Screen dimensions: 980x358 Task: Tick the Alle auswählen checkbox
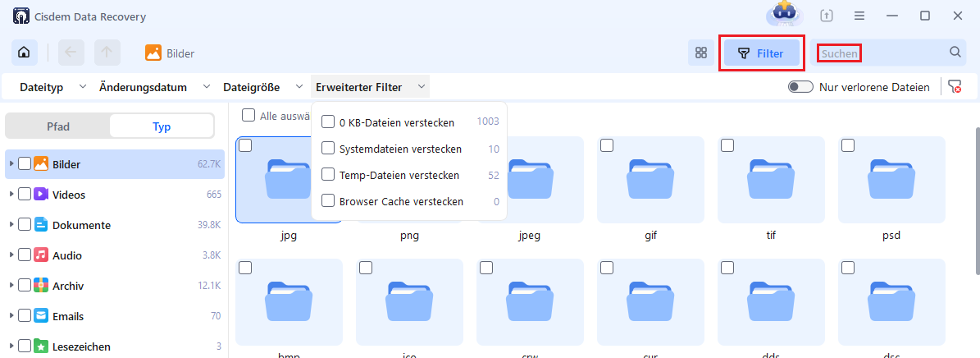point(248,115)
